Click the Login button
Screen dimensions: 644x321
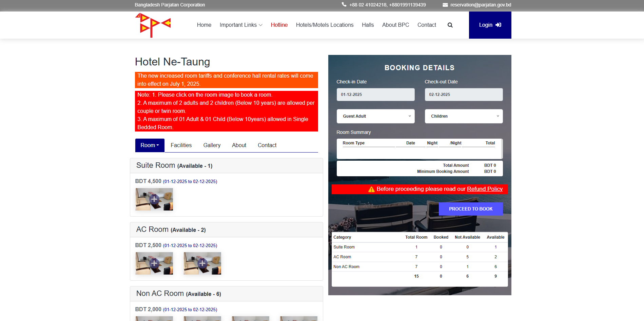490,25
